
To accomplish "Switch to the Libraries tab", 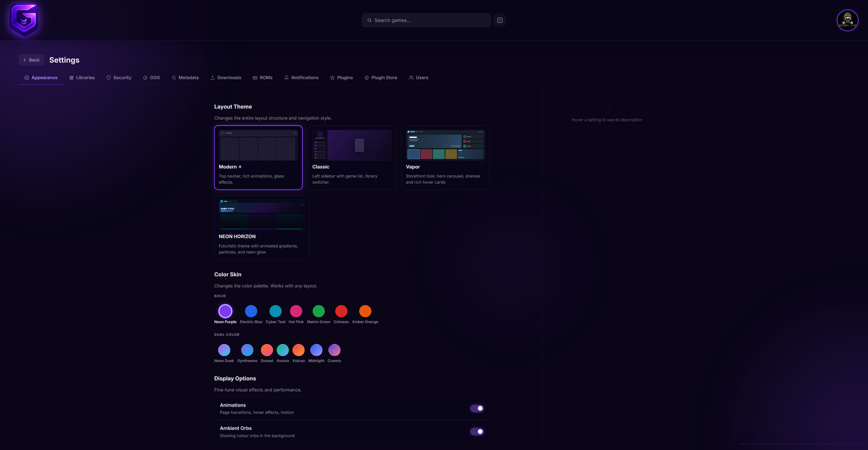I will pyautogui.click(x=82, y=78).
